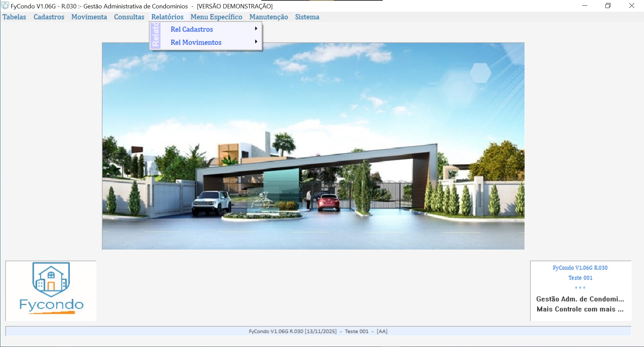Open the Menu Específico menu
The image size is (644, 347).
click(216, 17)
